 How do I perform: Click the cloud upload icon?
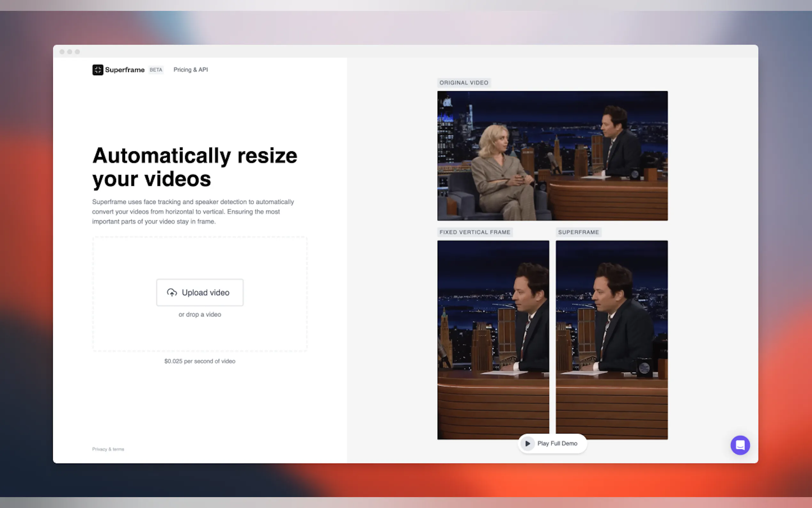pos(172,293)
